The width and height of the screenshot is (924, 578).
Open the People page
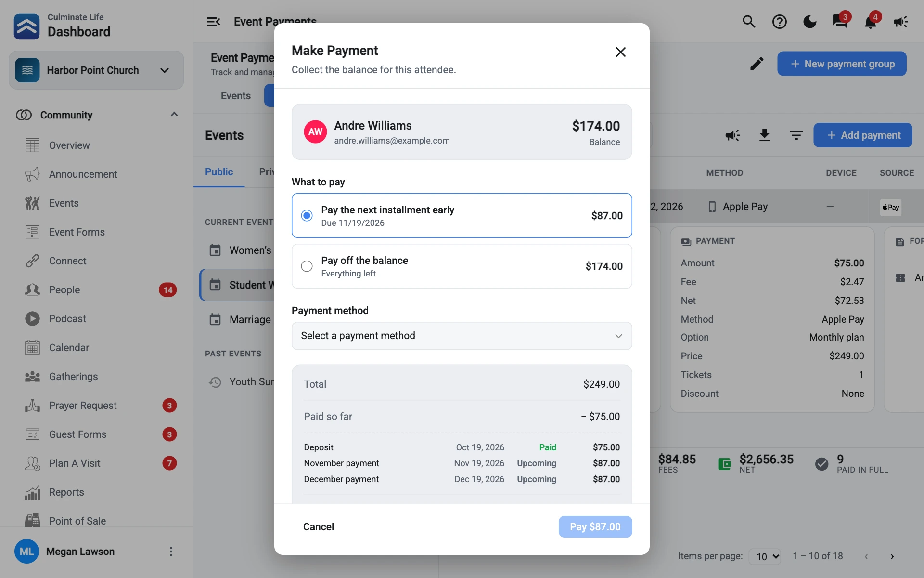[x=64, y=290]
